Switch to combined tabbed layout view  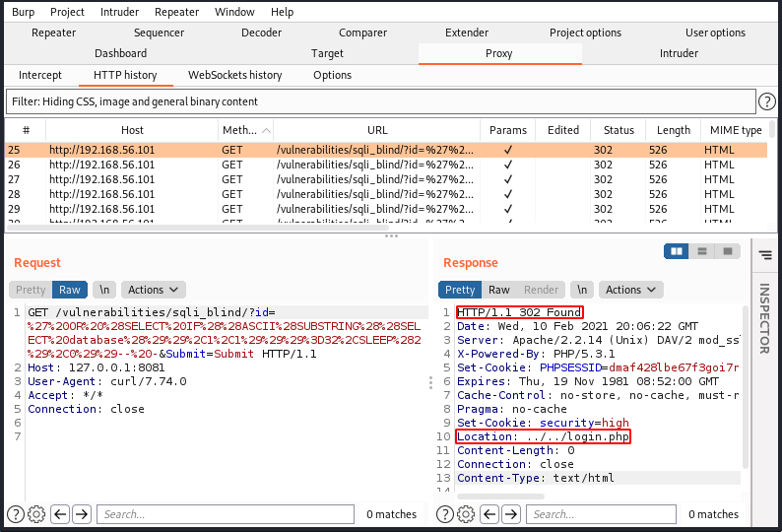pos(728,251)
